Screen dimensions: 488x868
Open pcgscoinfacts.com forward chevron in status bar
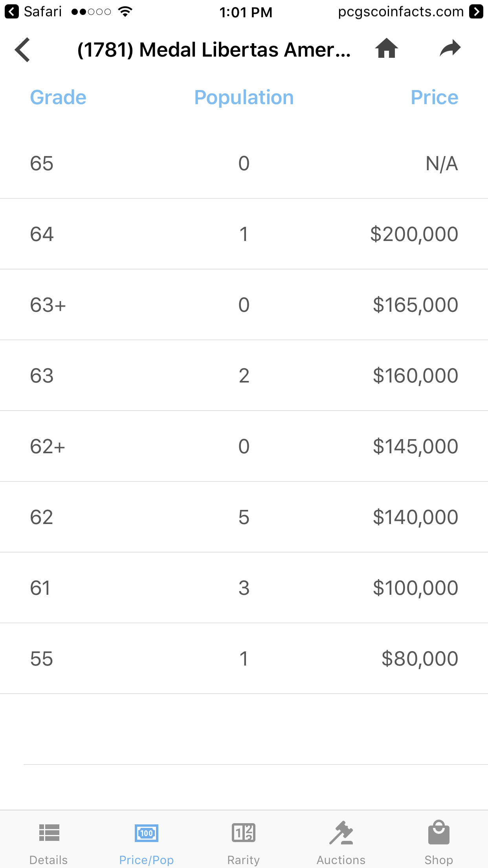point(476,12)
